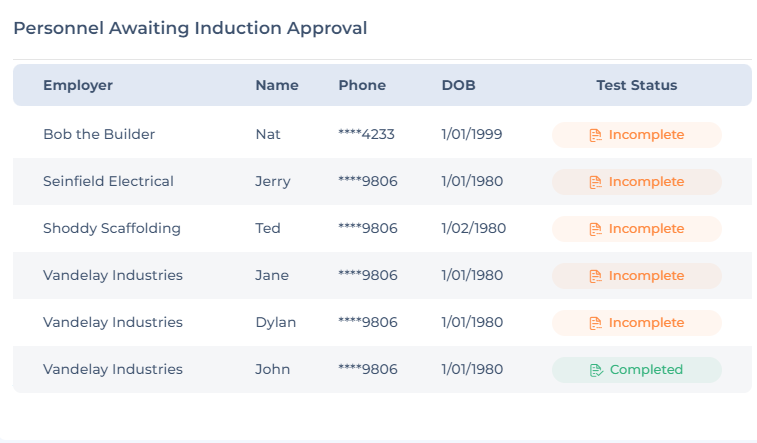
Task: Sort by the Name column header
Action: pos(277,85)
